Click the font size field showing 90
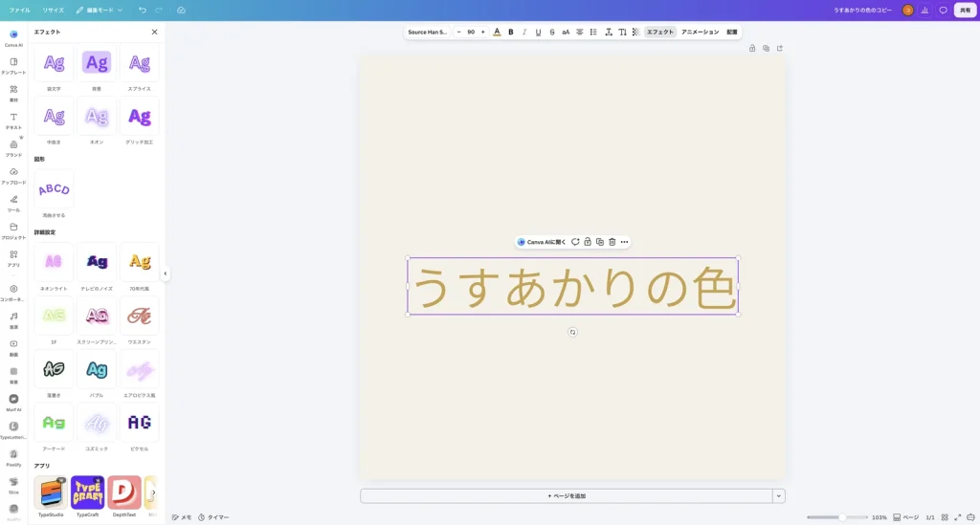 [x=471, y=32]
